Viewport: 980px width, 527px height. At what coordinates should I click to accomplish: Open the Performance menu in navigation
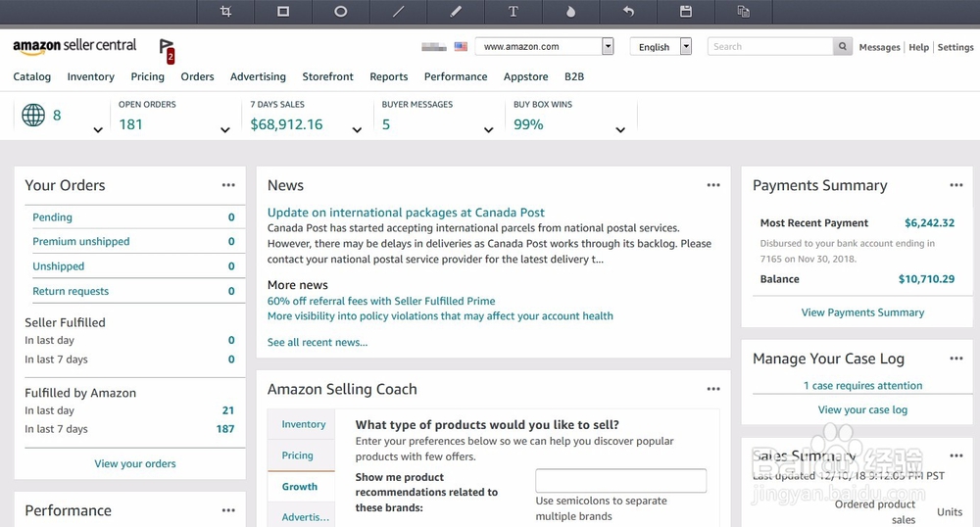click(456, 76)
